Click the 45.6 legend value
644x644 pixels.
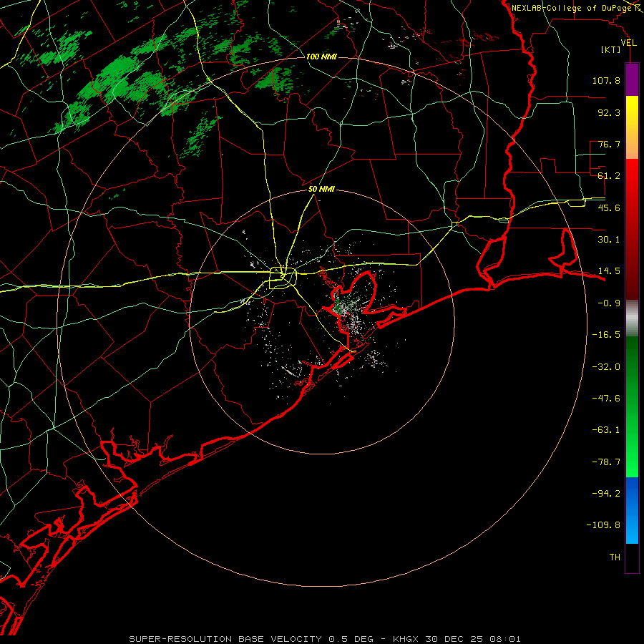(x=609, y=208)
